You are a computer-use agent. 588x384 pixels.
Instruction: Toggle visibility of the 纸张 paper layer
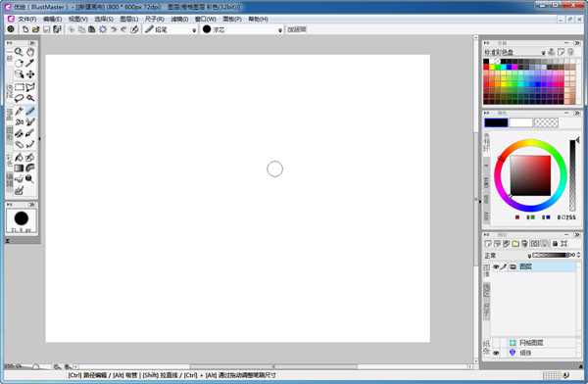[496, 353]
